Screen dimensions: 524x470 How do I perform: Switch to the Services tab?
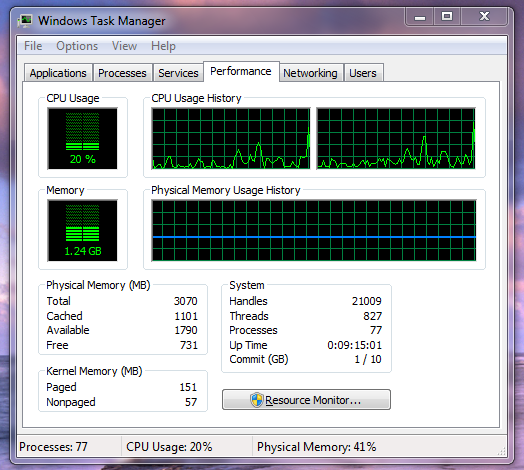tap(178, 73)
